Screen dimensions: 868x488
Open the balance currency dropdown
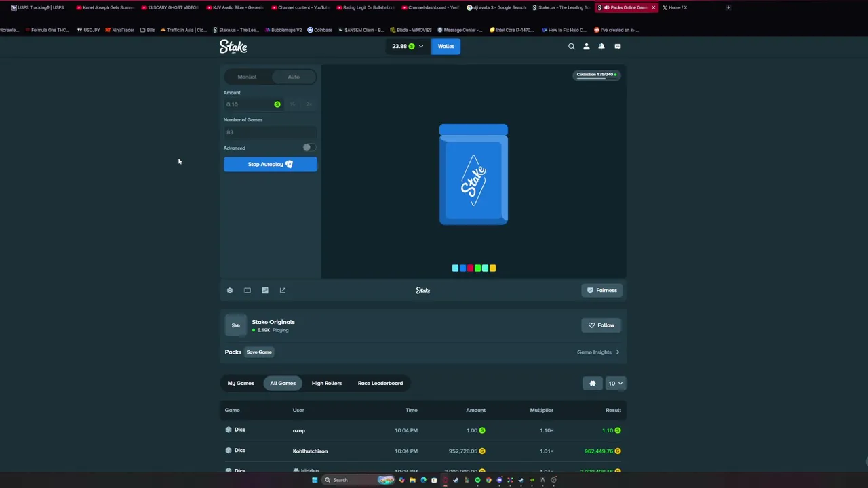[408, 47]
